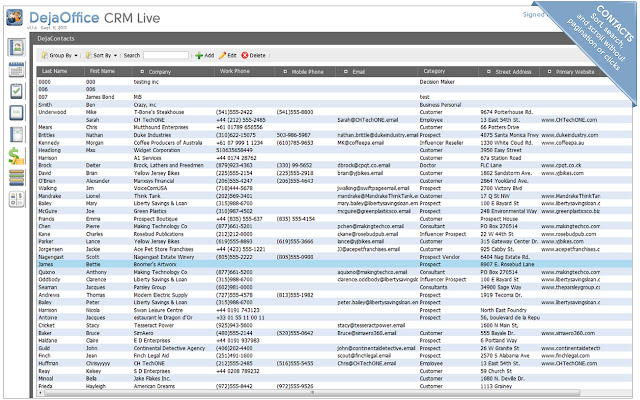The width and height of the screenshot is (640, 400).
Task: Click the Search text field
Action: point(165,55)
